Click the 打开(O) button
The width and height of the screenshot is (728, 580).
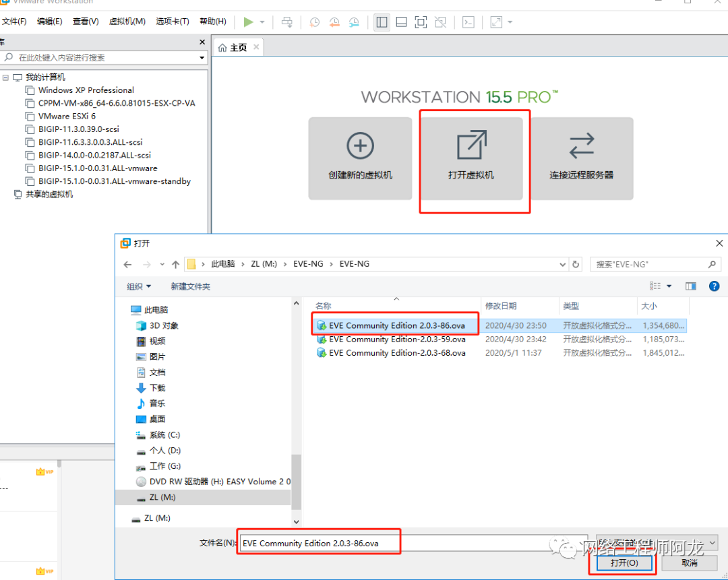coord(624,563)
